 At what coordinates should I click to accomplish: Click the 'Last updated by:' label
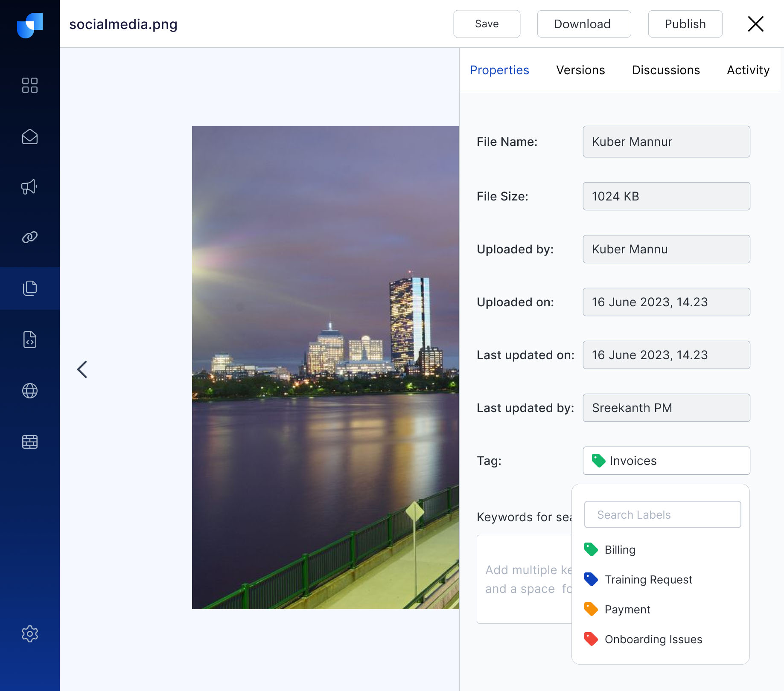click(525, 408)
